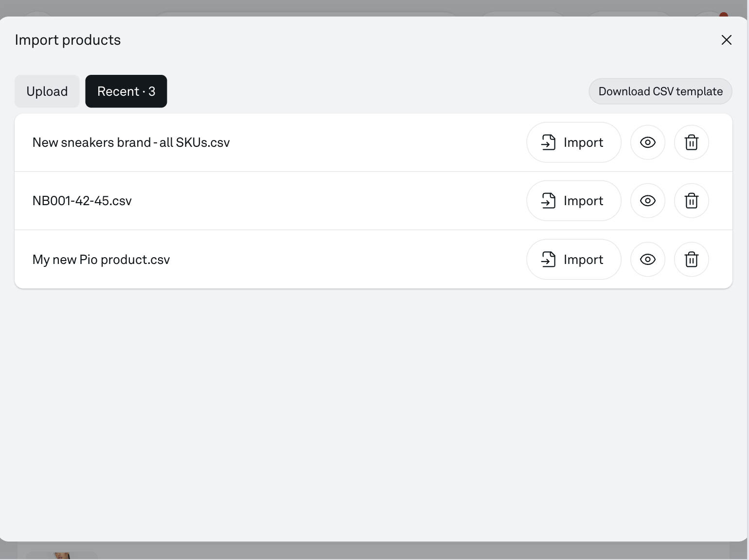Click the Import products dialog title
The height and width of the screenshot is (560, 749).
coord(68,40)
